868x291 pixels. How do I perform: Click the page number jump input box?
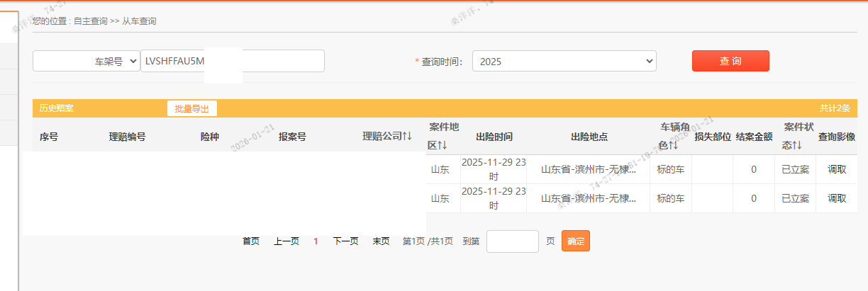512,241
